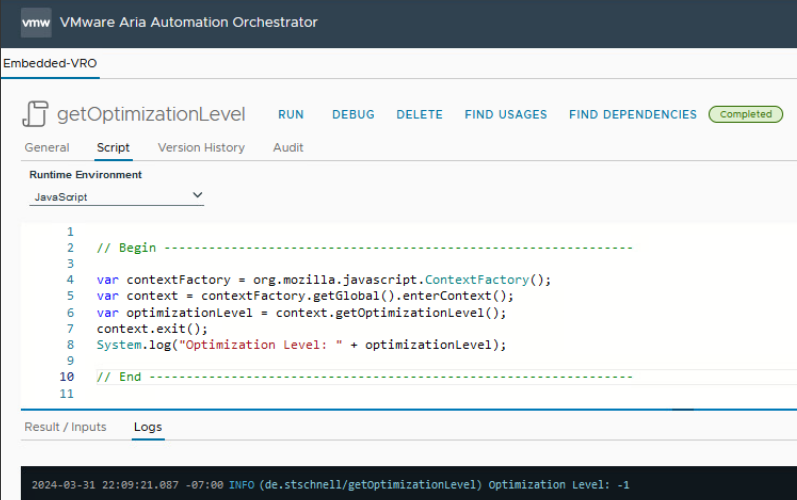Run the getOptimizationLevel action
The height and width of the screenshot is (500, 797).
click(x=291, y=114)
